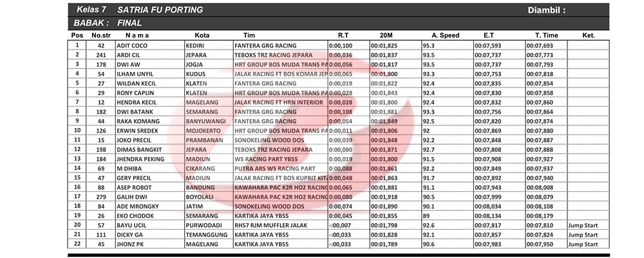Select the name cell "JHONZ PK"
Image resolution: width=644 pixels, height=258 pixels.
point(131,244)
